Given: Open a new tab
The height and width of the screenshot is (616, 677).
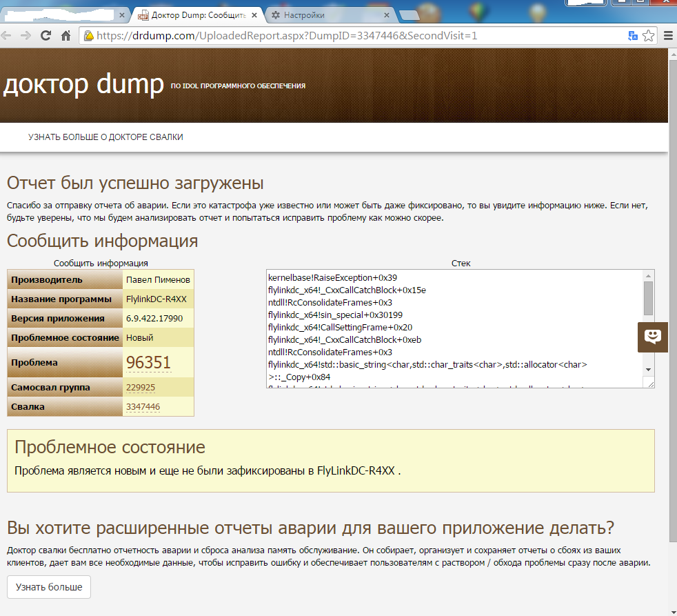Looking at the screenshot, I should click(x=409, y=16).
